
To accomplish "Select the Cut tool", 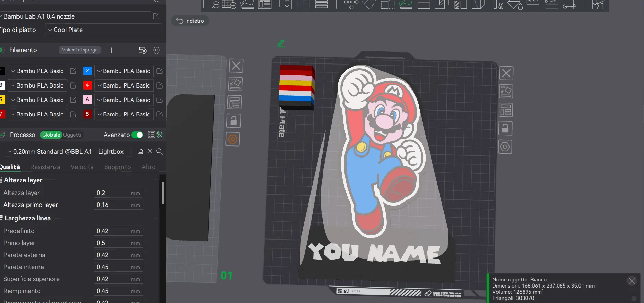I will tap(424, 4).
